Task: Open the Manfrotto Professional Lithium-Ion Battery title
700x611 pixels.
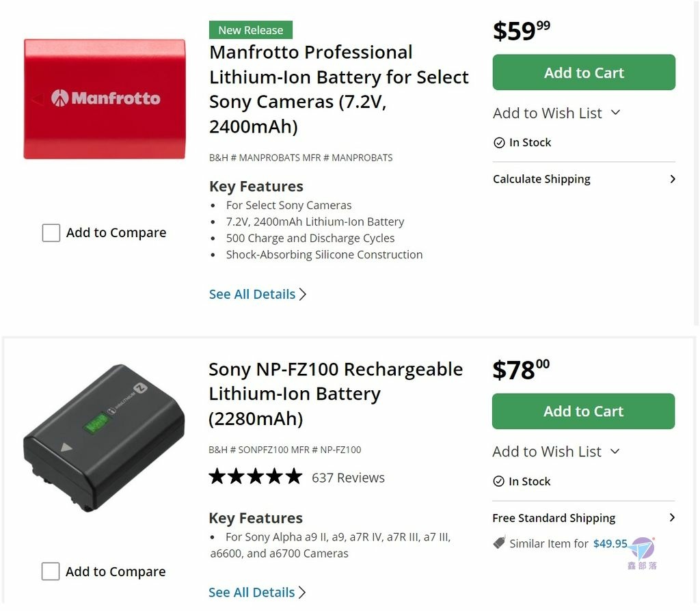Action: (x=339, y=90)
